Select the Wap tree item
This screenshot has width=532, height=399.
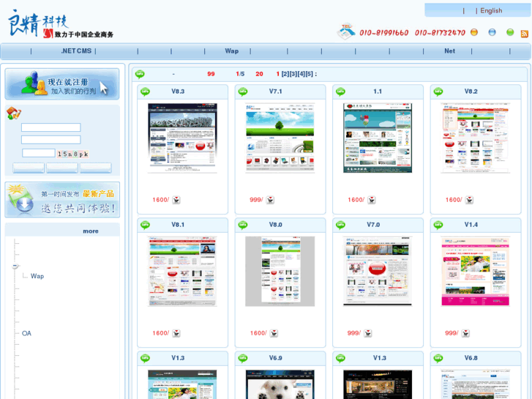coord(37,276)
